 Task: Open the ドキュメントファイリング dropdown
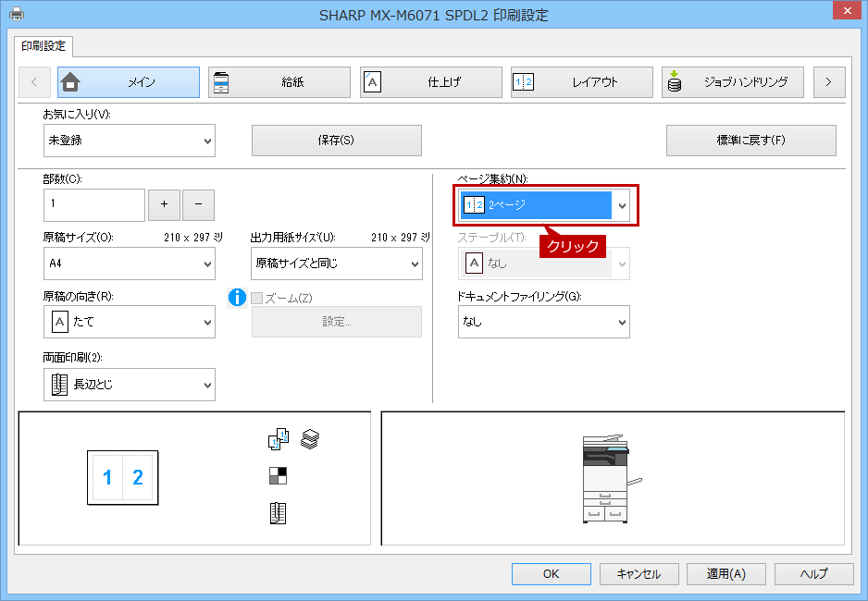pos(544,322)
